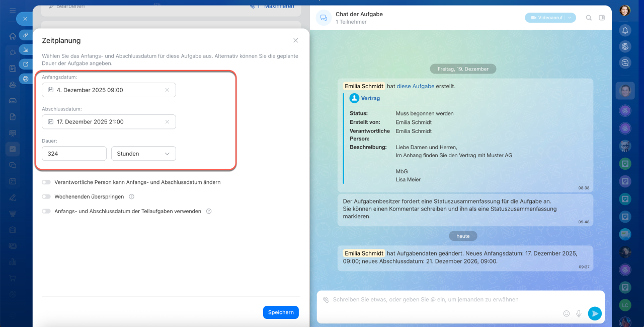Open the shopping cart icon in sidebar
Image resolution: width=644 pixels, height=327 pixels.
point(13,278)
